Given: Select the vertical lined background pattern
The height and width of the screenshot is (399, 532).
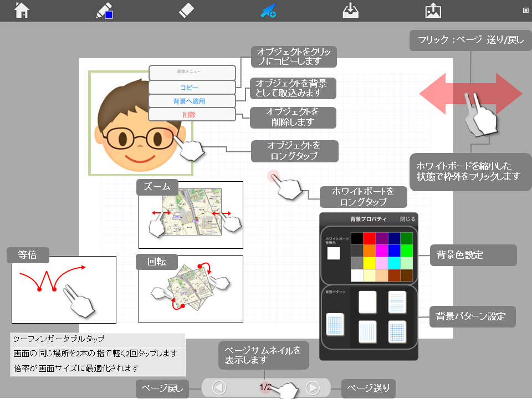Looking at the screenshot, I should coord(368,332).
